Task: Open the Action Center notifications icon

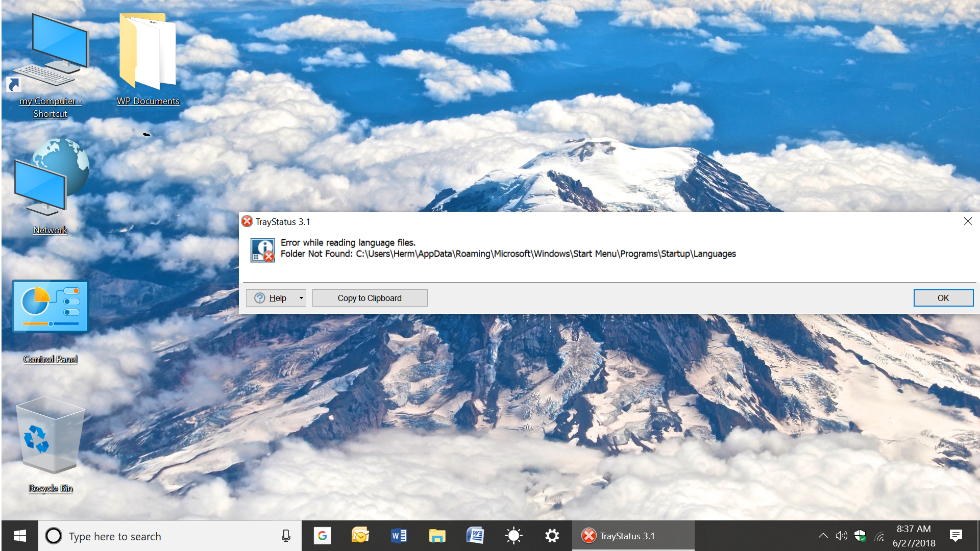Action: [x=955, y=536]
